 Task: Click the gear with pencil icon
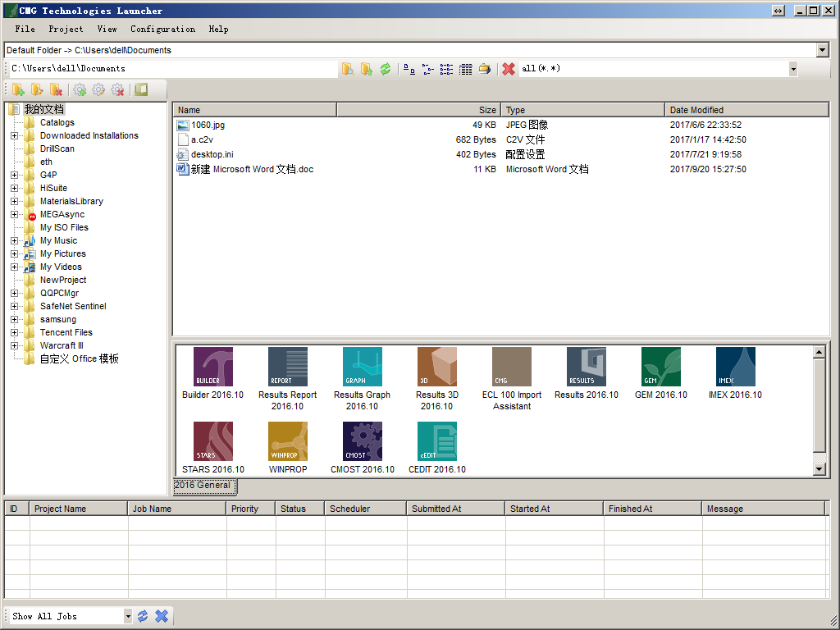click(98, 89)
